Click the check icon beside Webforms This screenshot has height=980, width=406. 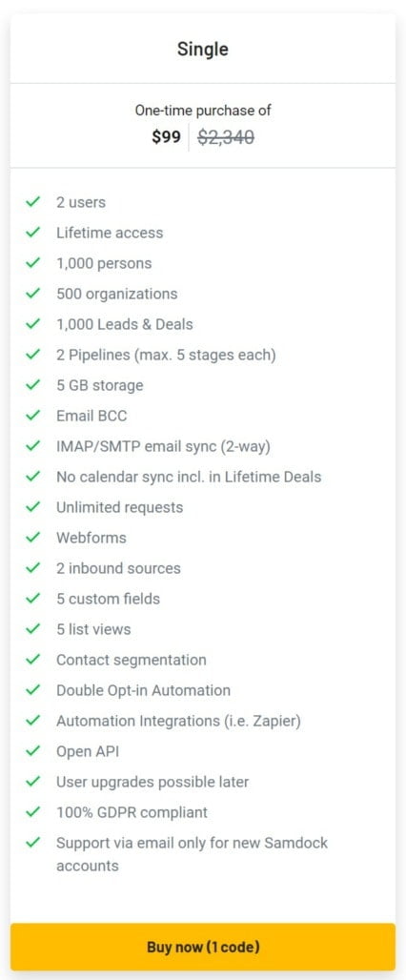click(x=32, y=538)
